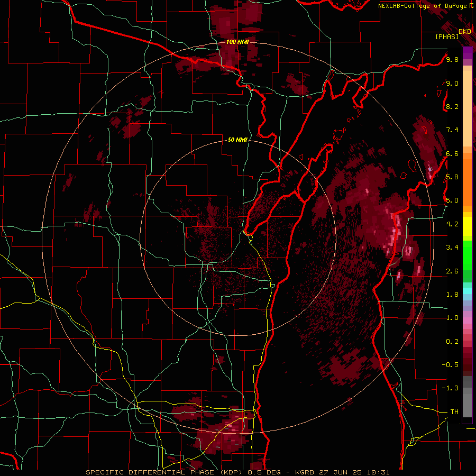Click the 7.4 value on the scale
This screenshot has height=476, width=476.
click(452, 130)
